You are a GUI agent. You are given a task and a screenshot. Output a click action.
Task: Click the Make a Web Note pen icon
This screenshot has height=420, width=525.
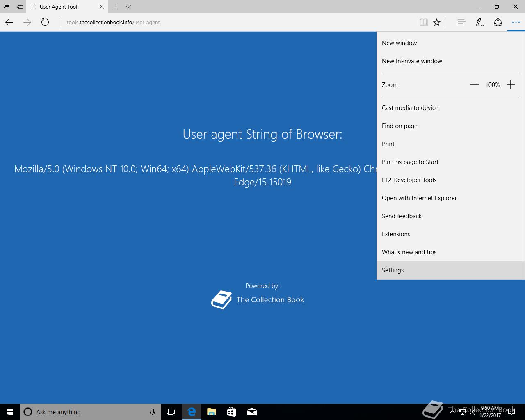479,22
